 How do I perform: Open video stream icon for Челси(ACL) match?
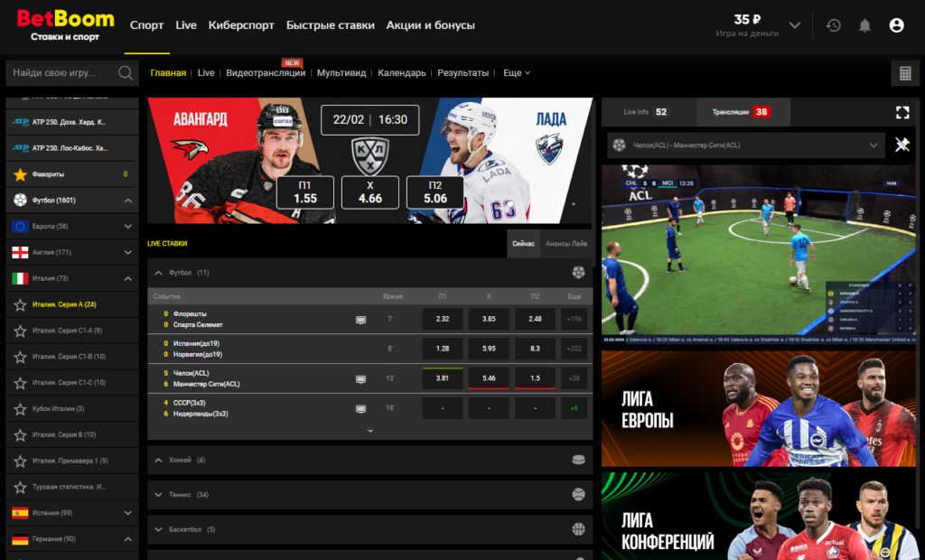pyautogui.click(x=360, y=378)
